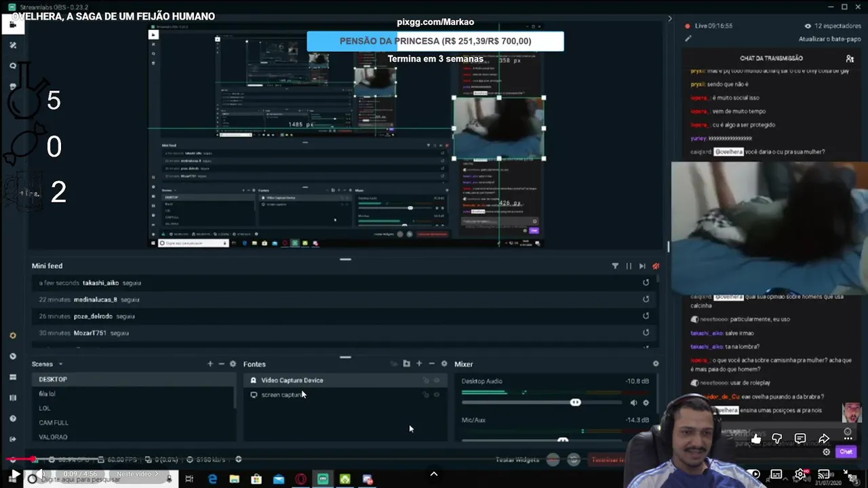This screenshot has width=868, height=488.
Task: Open the Mini feed filter menu
Action: tap(615, 266)
